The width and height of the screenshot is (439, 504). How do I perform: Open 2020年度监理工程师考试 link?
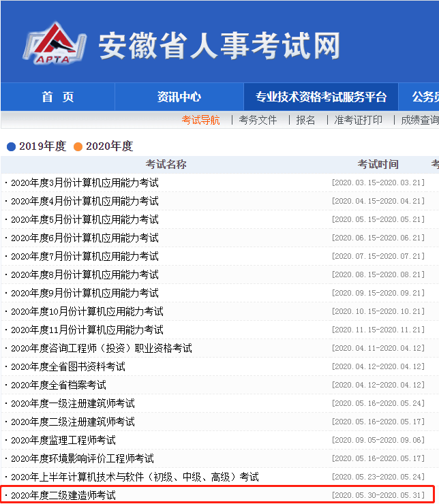point(63,440)
